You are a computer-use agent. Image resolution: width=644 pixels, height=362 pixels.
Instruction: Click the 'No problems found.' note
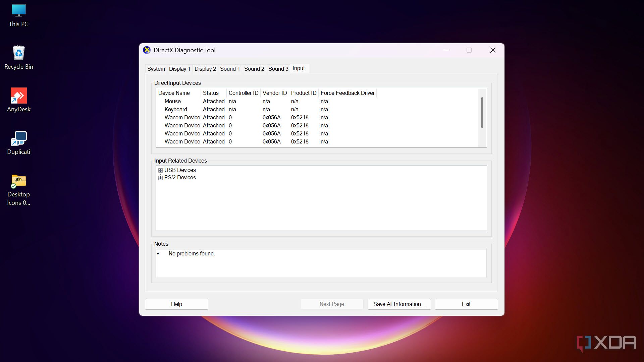coord(192,254)
